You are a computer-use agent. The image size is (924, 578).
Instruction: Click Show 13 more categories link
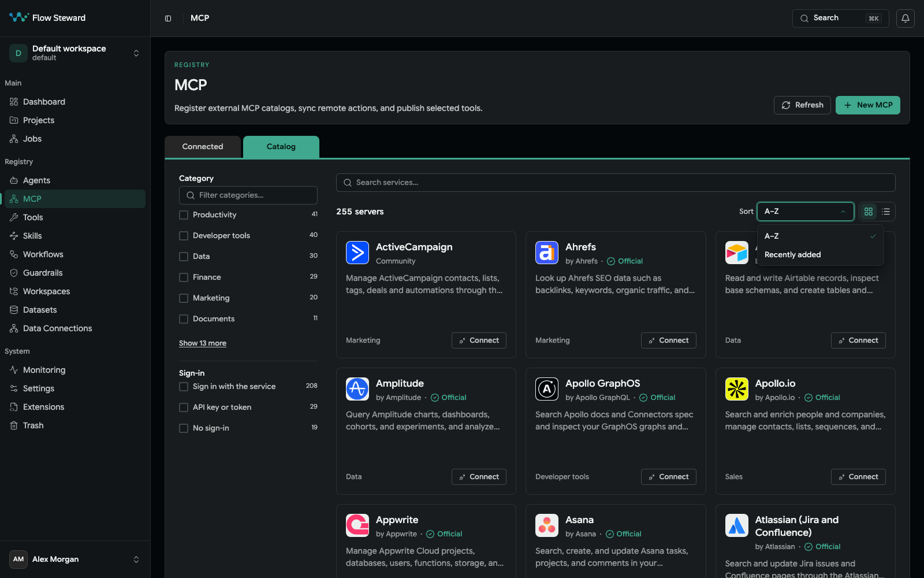(x=203, y=343)
